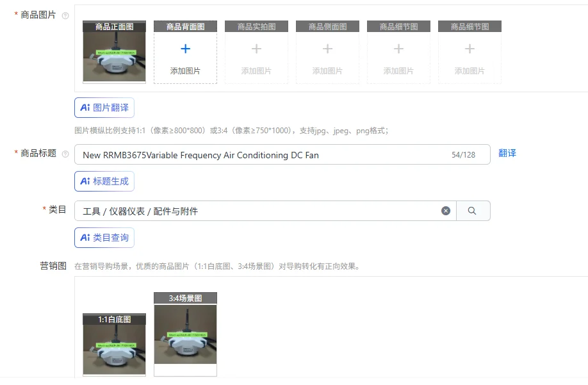
Task: Click plus icon under 商品实拍图
Action: [256, 49]
